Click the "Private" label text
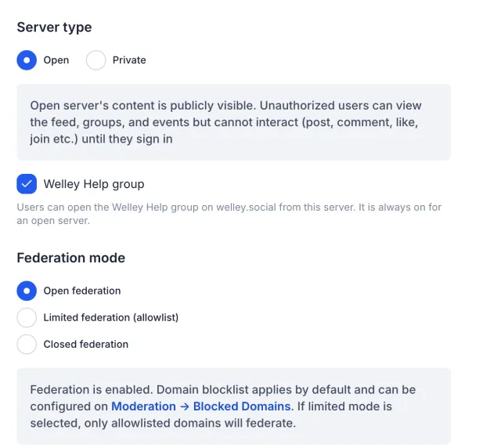 pyautogui.click(x=129, y=60)
